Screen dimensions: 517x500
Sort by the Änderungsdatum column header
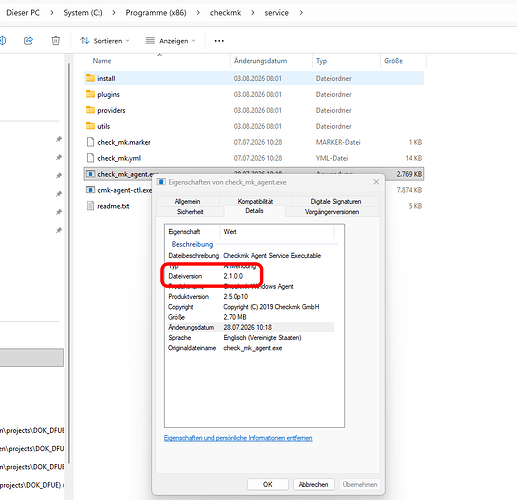[261, 61]
